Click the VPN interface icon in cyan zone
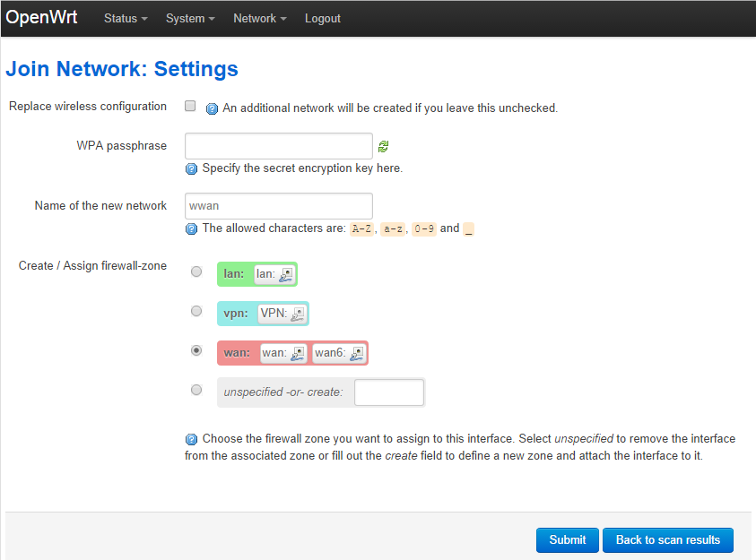The image size is (756, 560). coord(298,314)
